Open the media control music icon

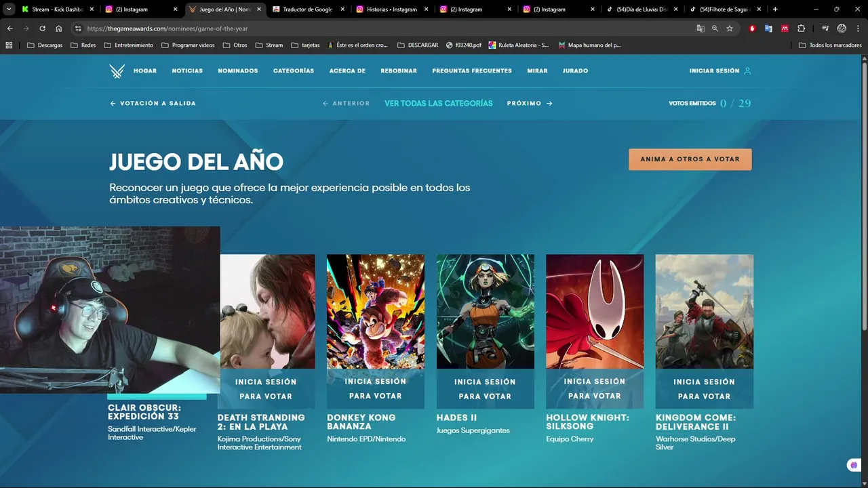825,28
